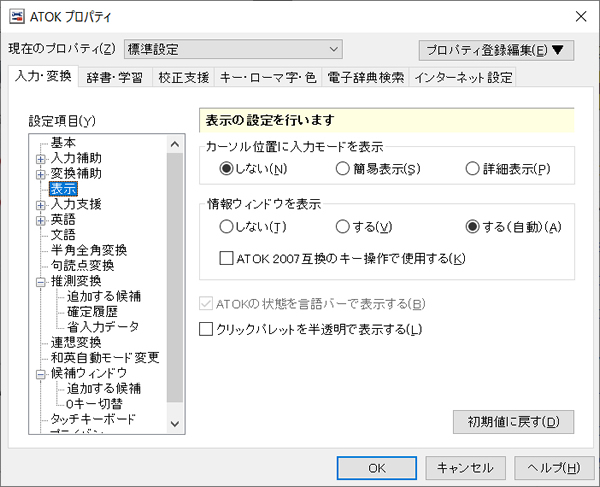Close the ATOK プロパティ dialog
Image resolution: width=600 pixels, height=487 pixels.
[581, 16]
